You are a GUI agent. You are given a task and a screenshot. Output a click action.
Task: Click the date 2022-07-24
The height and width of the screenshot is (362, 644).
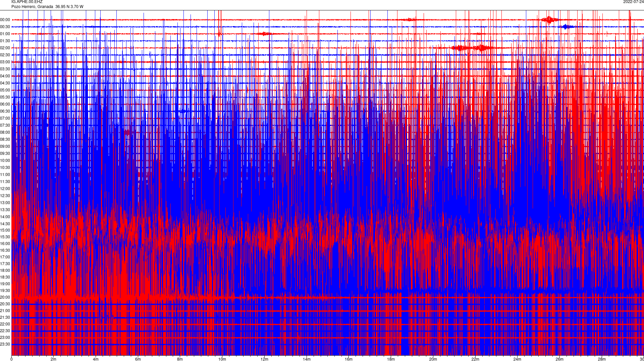(633, 2)
